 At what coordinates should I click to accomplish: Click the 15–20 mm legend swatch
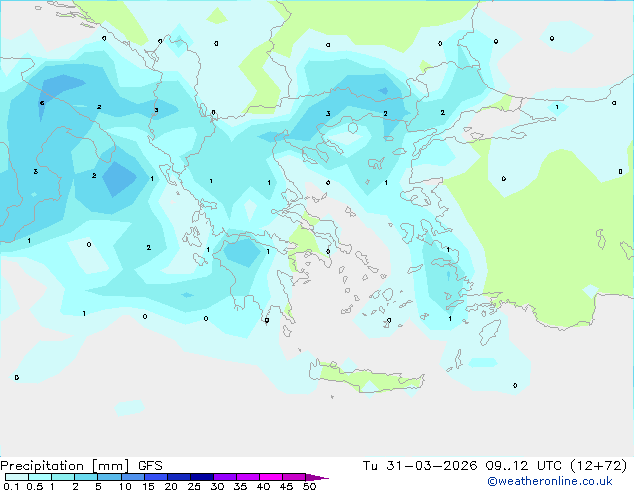pyautogui.click(x=155, y=477)
